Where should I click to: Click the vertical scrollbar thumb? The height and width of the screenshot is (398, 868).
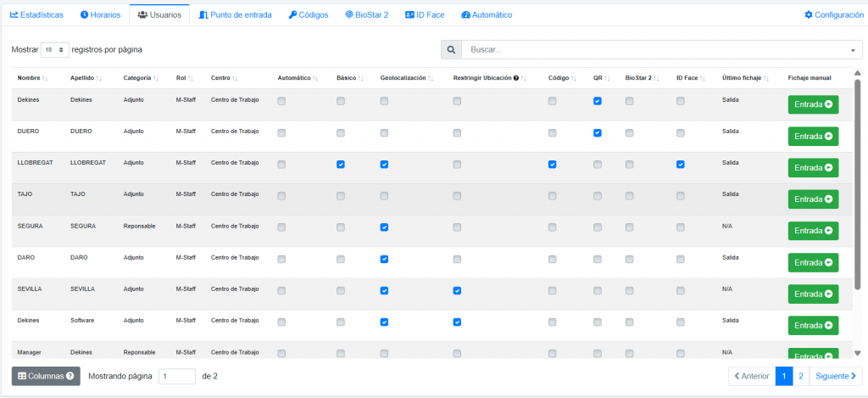pos(858,184)
